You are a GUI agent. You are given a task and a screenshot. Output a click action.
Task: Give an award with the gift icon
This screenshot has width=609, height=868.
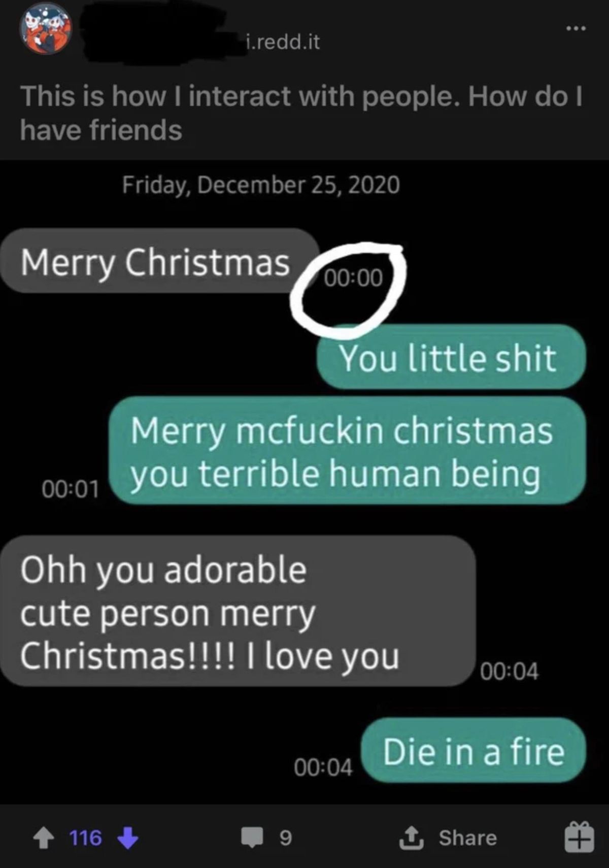[x=579, y=837]
